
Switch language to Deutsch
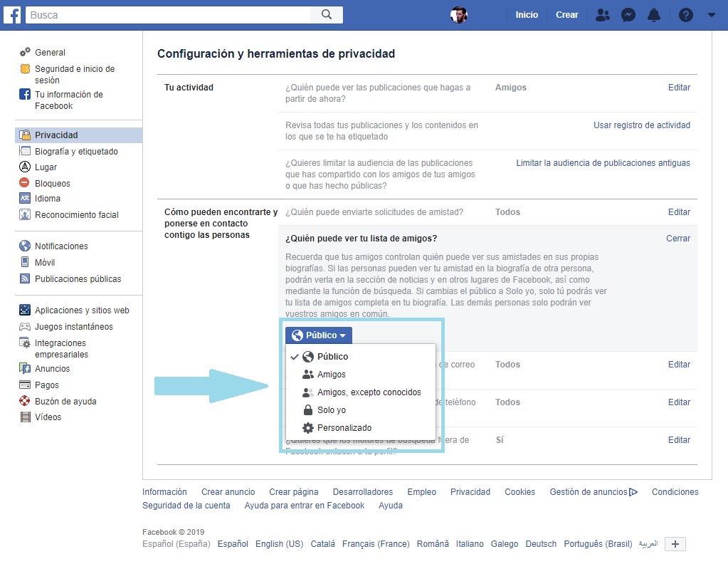pyautogui.click(x=540, y=544)
